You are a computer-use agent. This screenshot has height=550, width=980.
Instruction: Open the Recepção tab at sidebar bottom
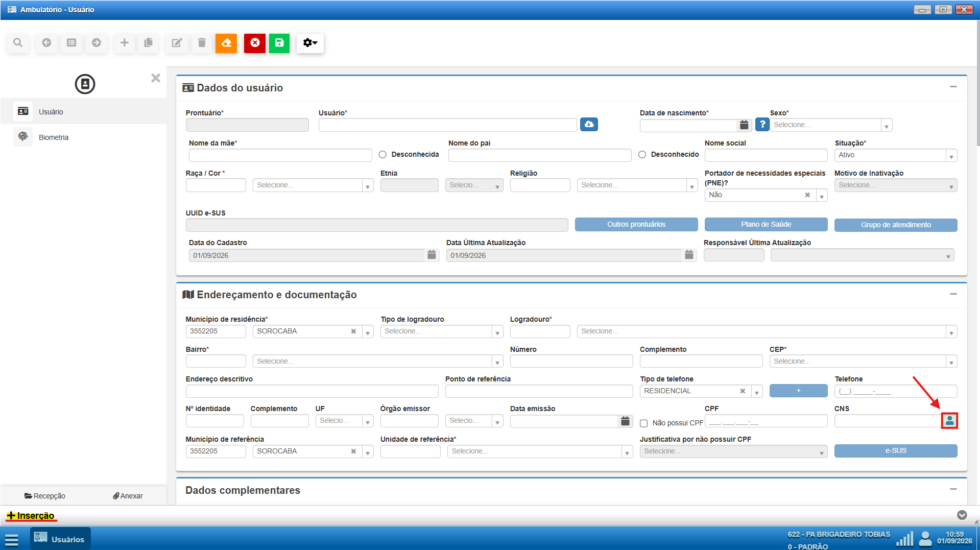click(45, 496)
